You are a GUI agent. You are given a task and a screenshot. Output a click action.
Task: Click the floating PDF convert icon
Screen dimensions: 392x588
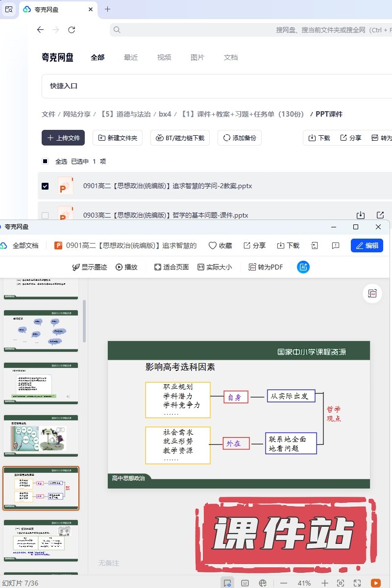point(372,294)
